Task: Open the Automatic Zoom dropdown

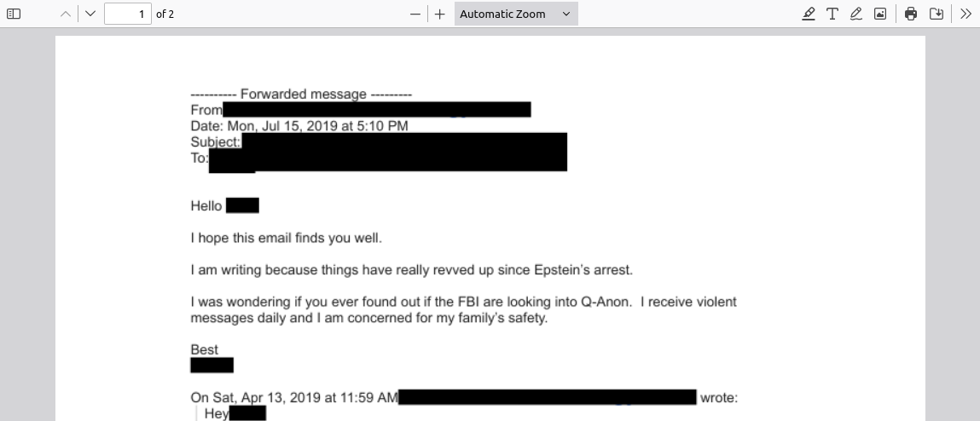Action: tap(515, 14)
